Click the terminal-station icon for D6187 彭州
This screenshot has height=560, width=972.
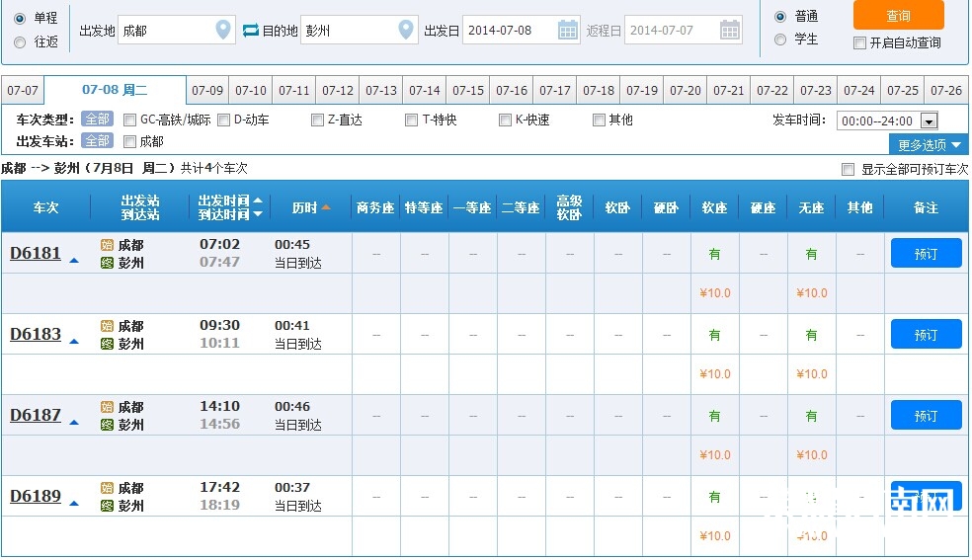pyautogui.click(x=107, y=425)
